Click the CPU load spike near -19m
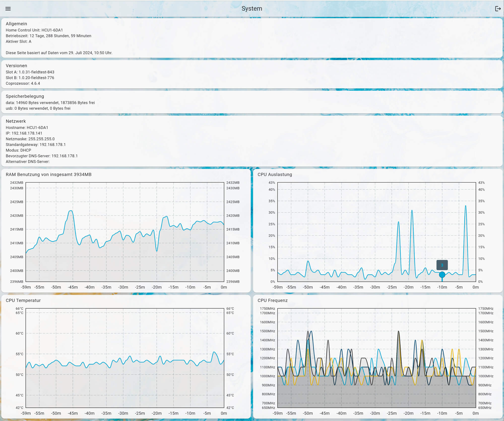 point(412,210)
